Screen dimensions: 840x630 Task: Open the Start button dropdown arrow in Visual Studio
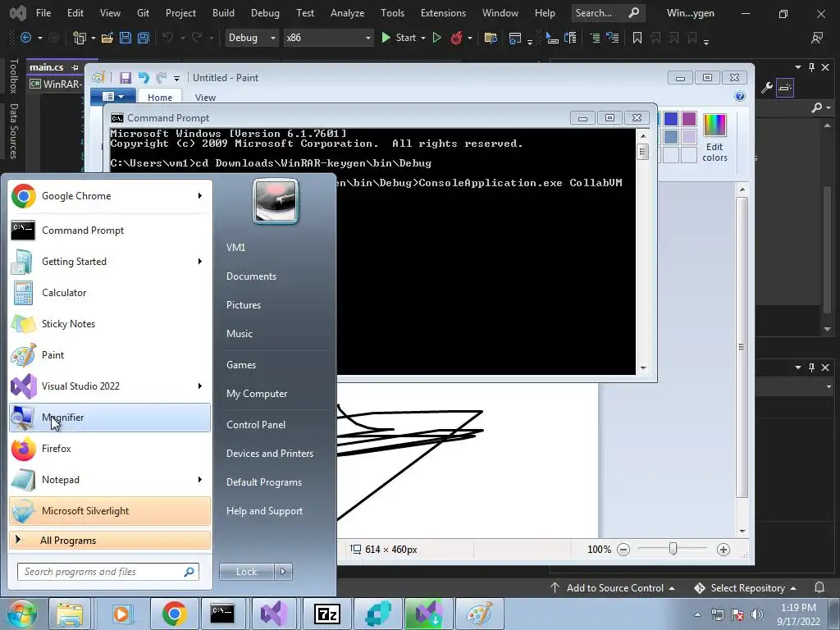[423, 38]
